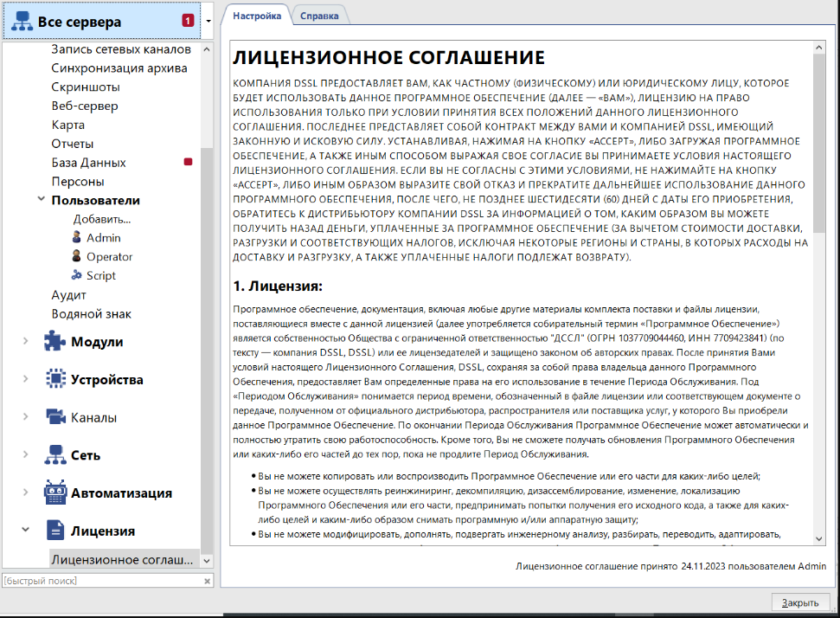The image size is (840, 618).
Task: Open the Аудит item
Action: click(x=68, y=295)
